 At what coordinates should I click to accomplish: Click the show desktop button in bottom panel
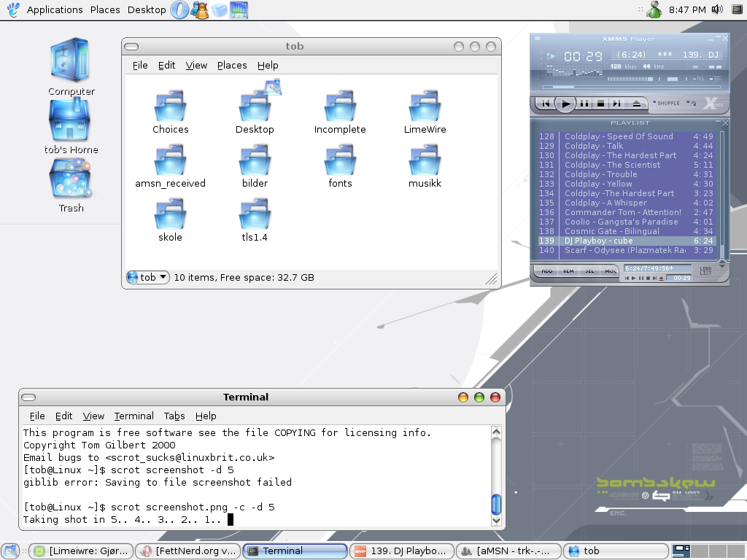[10, 551]
